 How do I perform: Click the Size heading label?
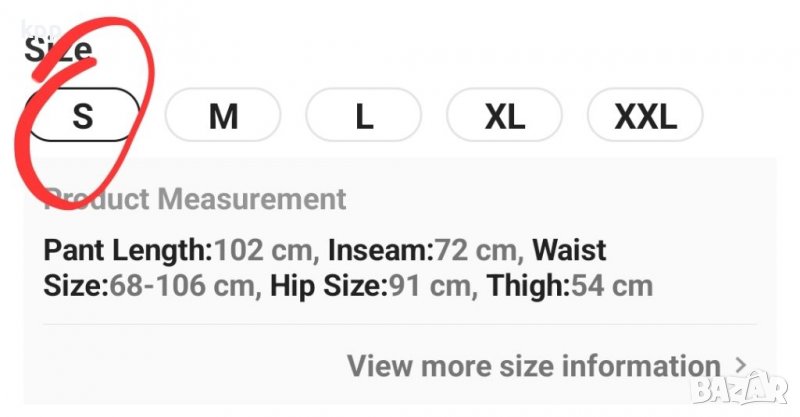(58, 50)
